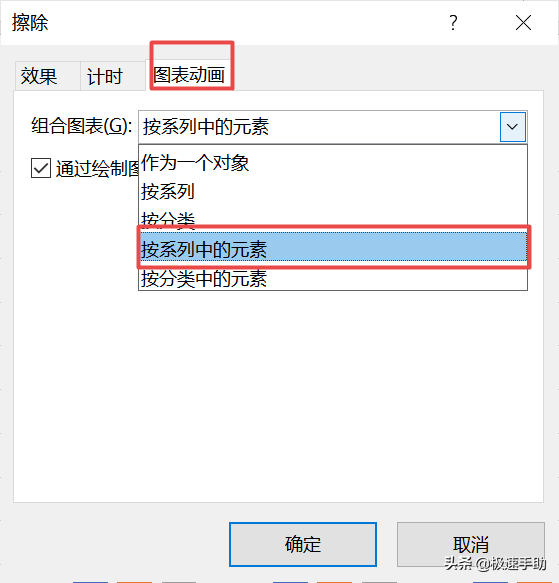Choose 作为一个对象 from the list
The image size is (559, 583).
click(333, 163)
